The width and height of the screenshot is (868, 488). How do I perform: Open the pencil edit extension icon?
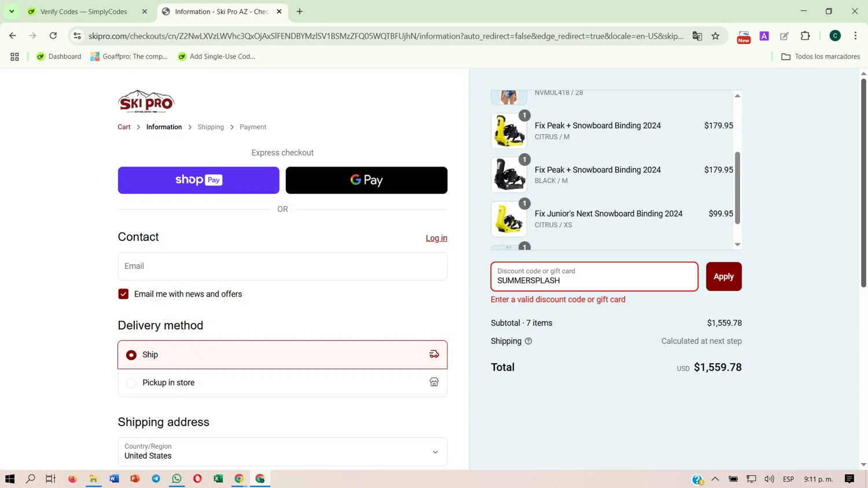tap(785, 36)
